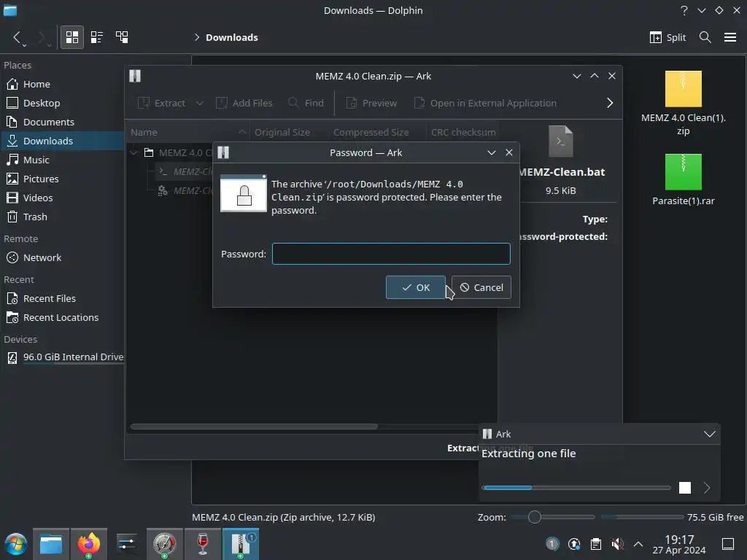Select the second MEMZ-Clean file with gear icon
This screenshot has height=560, width=747.
[185, 190]
